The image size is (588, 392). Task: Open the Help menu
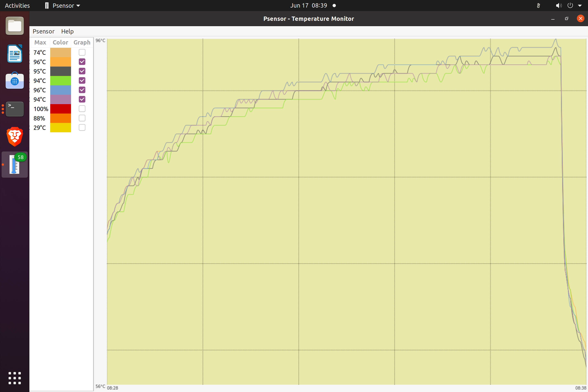(67, 31)
